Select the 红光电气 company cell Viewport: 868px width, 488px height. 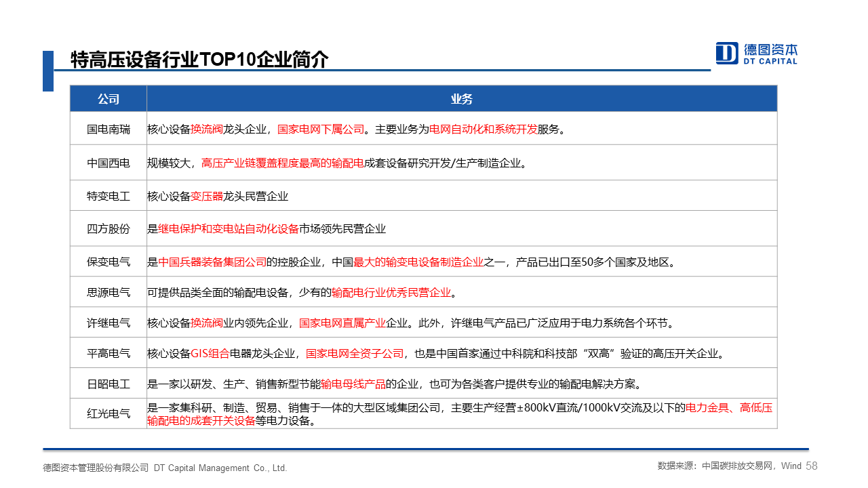coord(108,413)
